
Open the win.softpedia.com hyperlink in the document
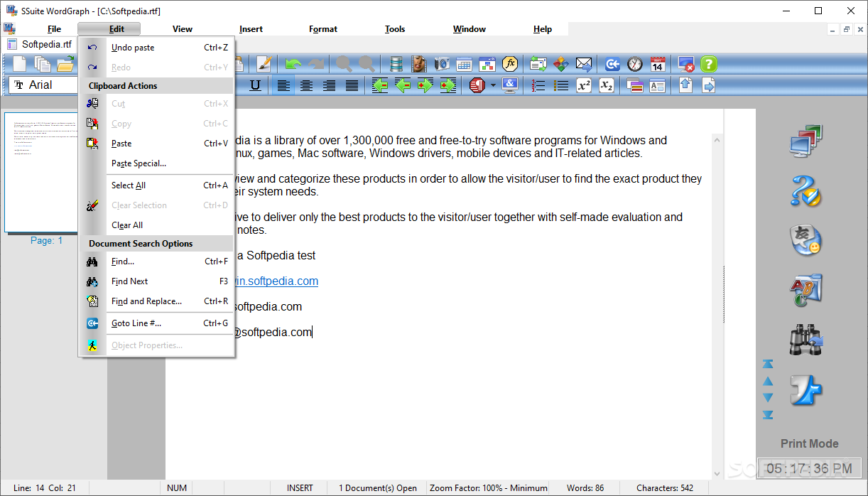(x=276, y=281)
